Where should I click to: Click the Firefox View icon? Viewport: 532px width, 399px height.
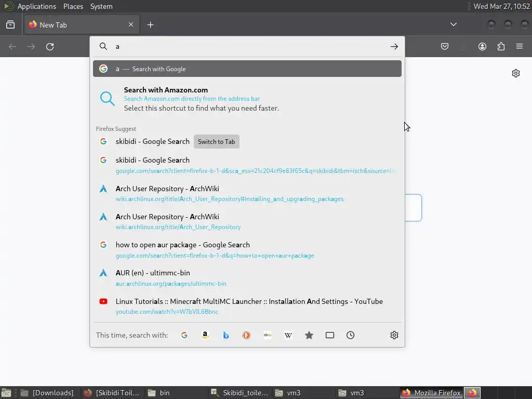tap(10, 25)
